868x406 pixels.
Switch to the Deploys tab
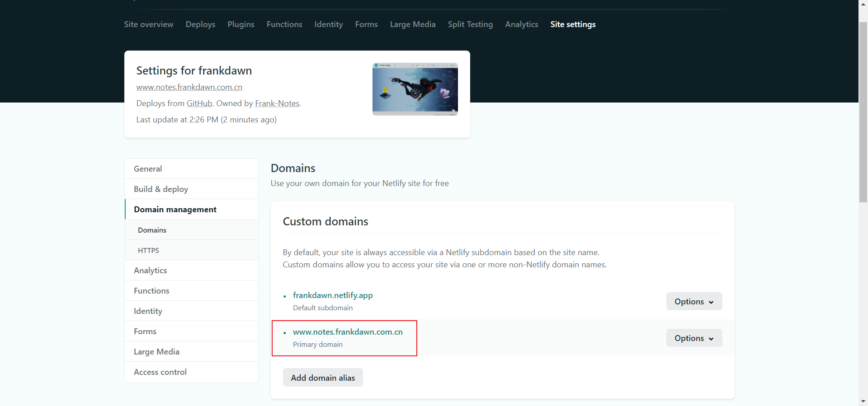pyautogui.click(x=200, y=24)
